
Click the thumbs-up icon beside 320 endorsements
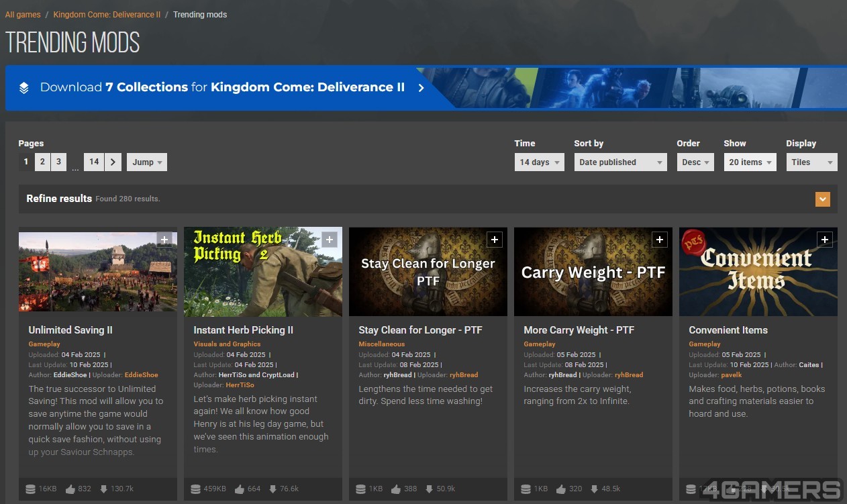tap(561, 489)
